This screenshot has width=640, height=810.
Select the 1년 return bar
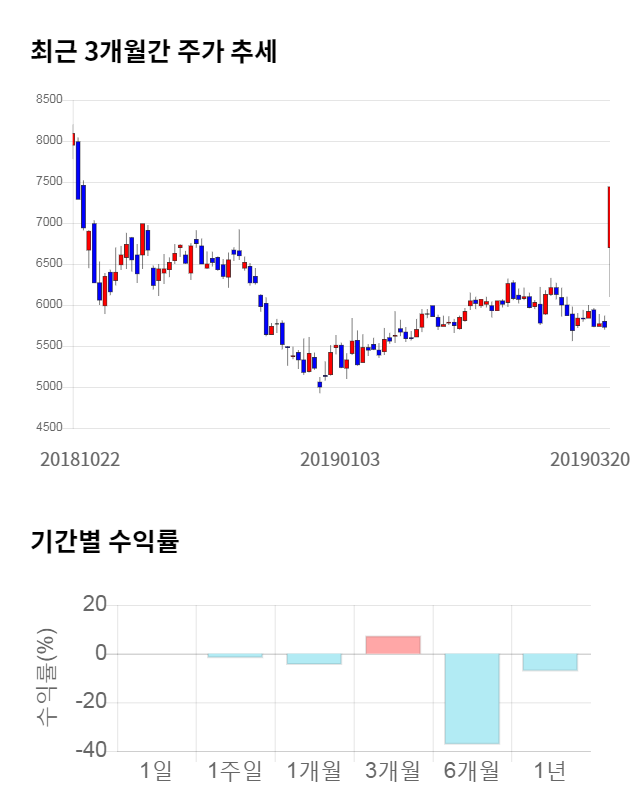(550, 662)
